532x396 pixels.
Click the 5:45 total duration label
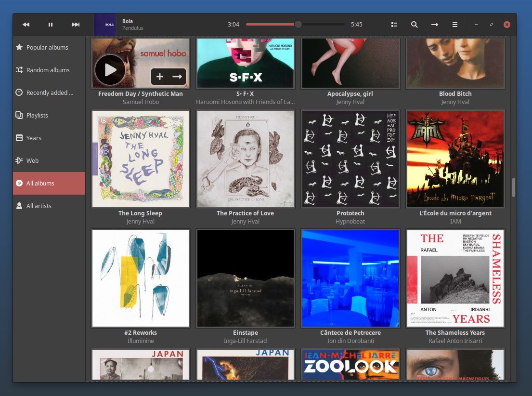(357, 25)
